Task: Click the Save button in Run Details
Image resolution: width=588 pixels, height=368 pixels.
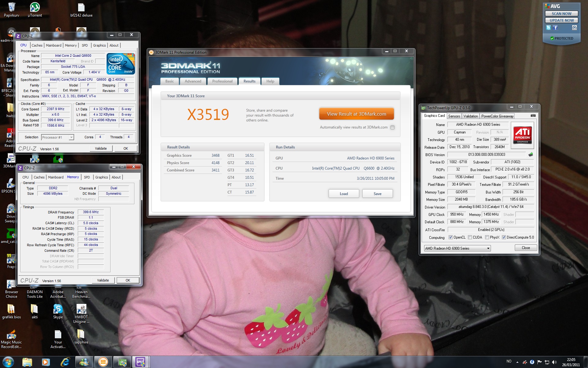Action: tap(377, 194)
